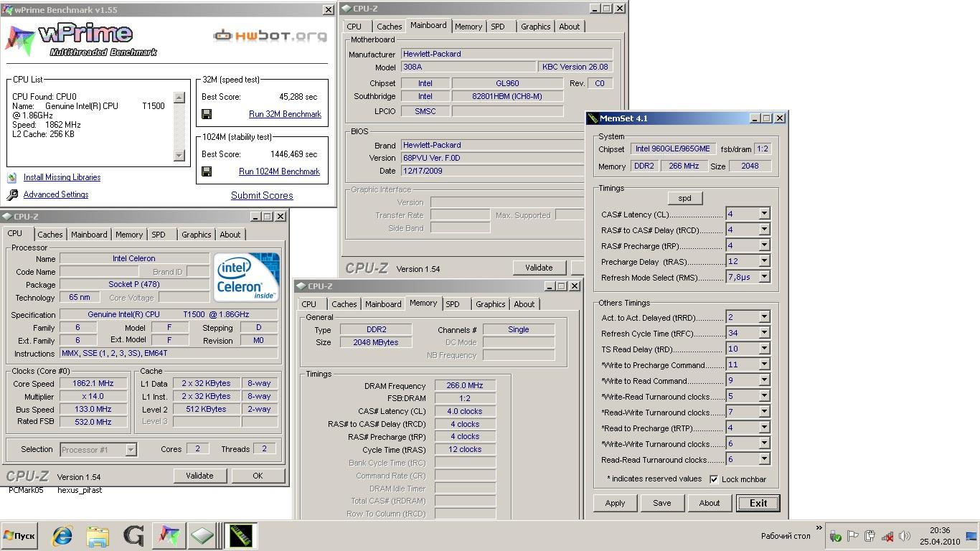This screenshot has height=551, width=980.
Task: Switch to Graphics tab in the CPU-Z Mainboard window
Action: (536, 27)
